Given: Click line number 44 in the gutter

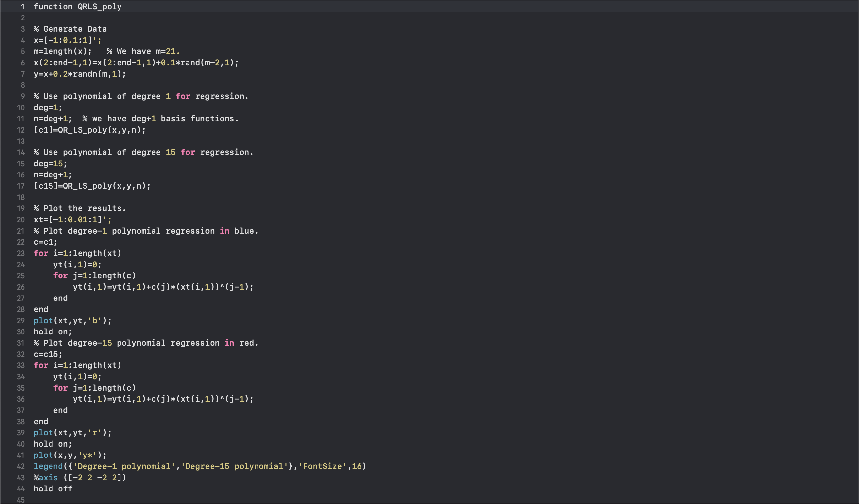Looking at the screenshot, I should point(21,489).
